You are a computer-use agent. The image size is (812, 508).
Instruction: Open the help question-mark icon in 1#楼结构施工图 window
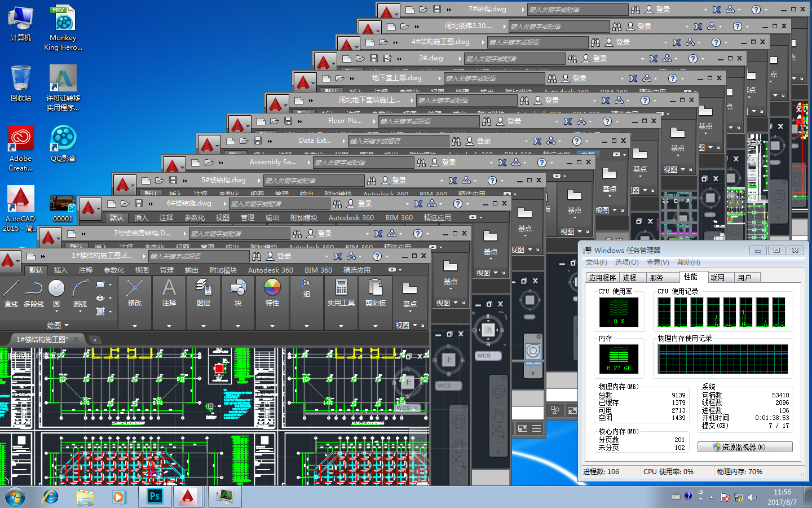tap(377, 256)
